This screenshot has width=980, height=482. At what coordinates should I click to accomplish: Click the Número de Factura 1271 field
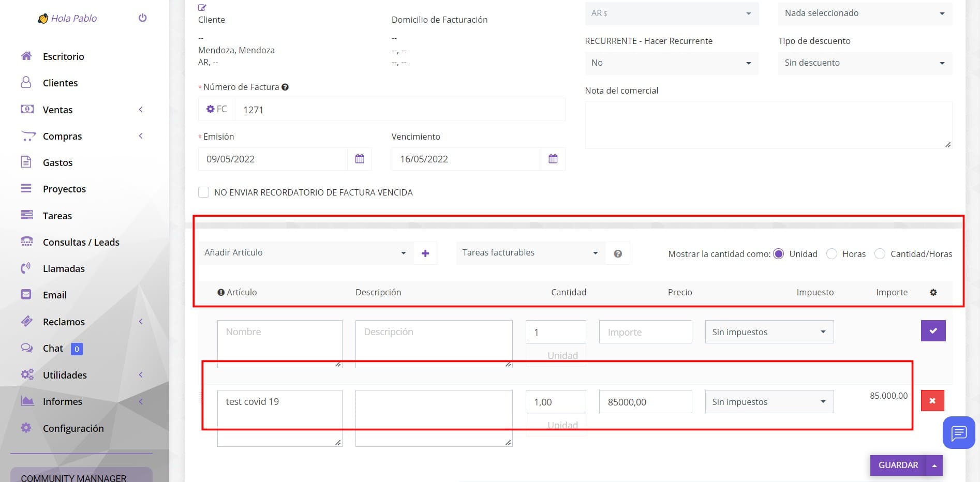point(400,110)
